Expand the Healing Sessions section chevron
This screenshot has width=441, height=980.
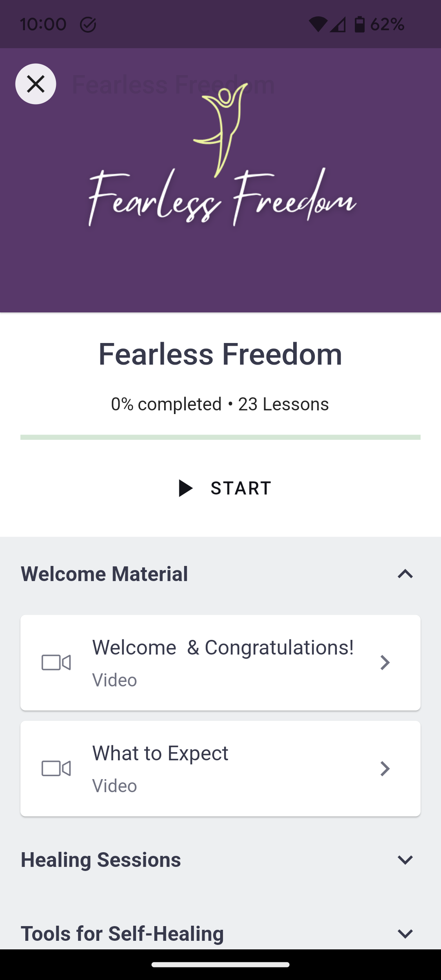(x=405, y=860)
